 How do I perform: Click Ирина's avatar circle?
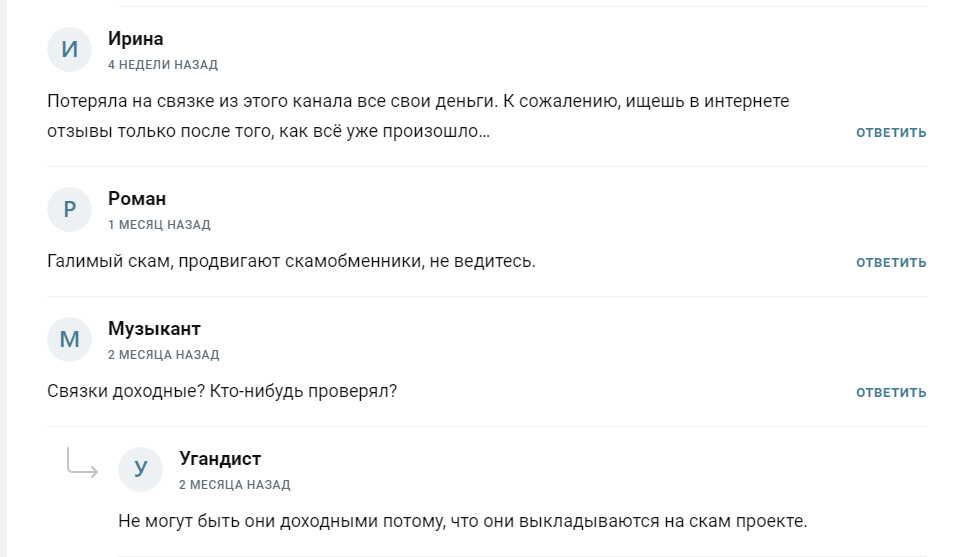(69, 50)
